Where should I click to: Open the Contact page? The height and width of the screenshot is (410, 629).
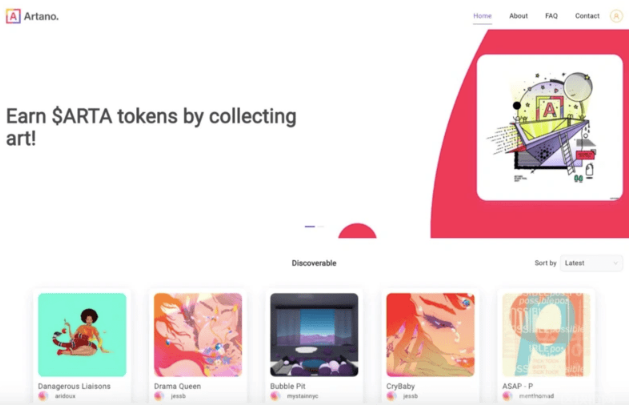pos(587,16)
